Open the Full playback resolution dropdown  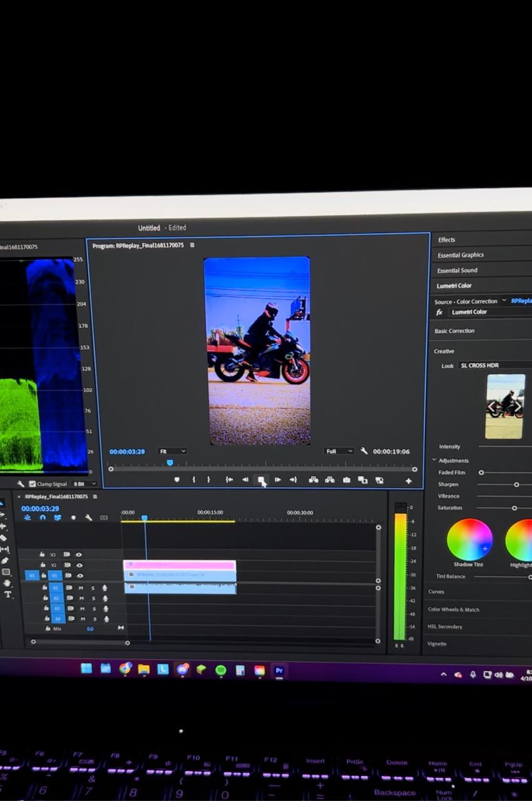pyautogui.click(x=339, y=451)
